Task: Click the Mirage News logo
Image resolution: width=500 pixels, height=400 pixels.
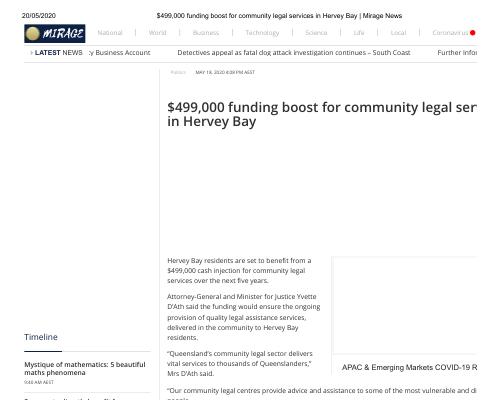Action: click(x=55, y=34)
